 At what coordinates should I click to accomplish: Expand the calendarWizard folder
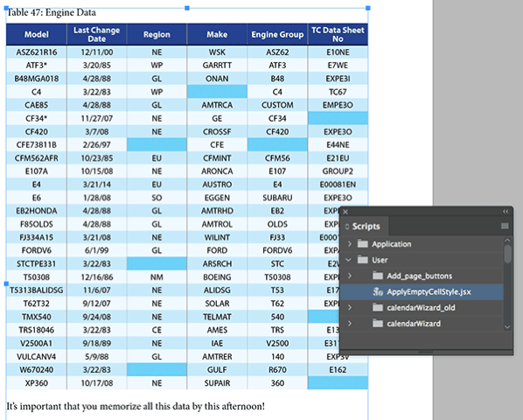[x=349, y=324]
